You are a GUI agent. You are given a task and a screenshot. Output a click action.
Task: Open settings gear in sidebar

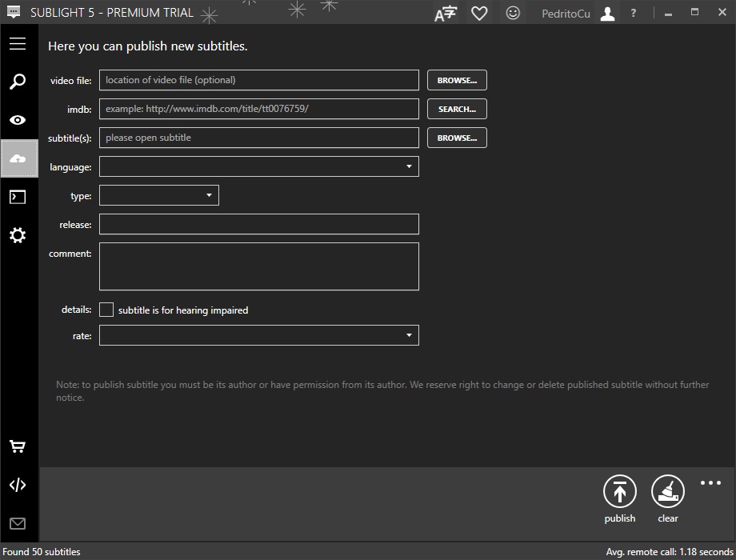coord(18,235)
